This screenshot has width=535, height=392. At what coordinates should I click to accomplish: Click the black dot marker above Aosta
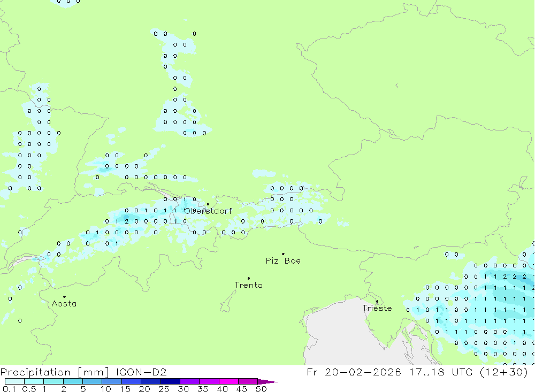click(64, 297)
